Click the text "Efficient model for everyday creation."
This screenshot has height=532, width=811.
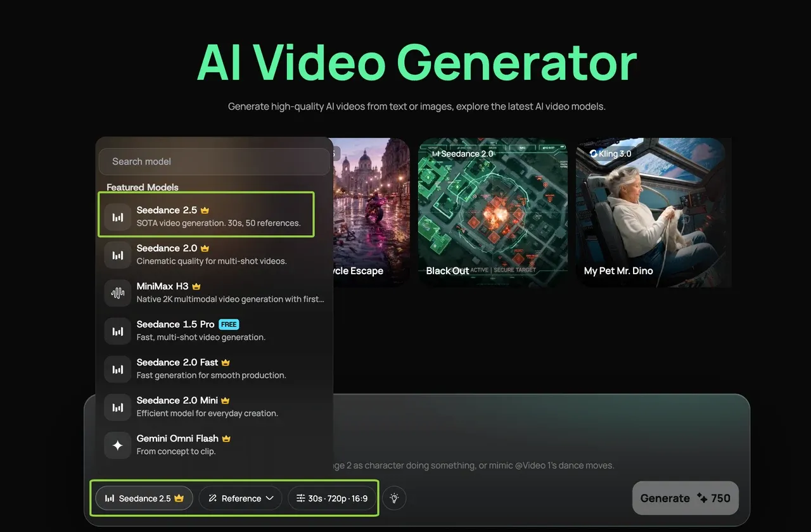[207, 413]
